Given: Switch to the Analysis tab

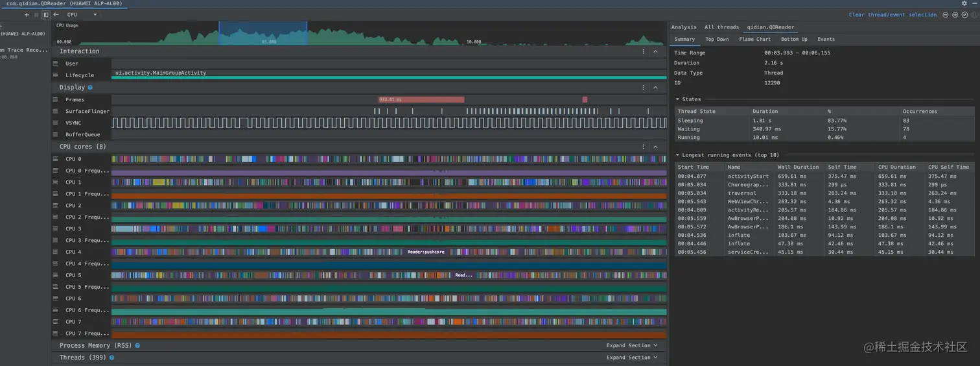Looking at the screenshot, I should coord(684,27).
